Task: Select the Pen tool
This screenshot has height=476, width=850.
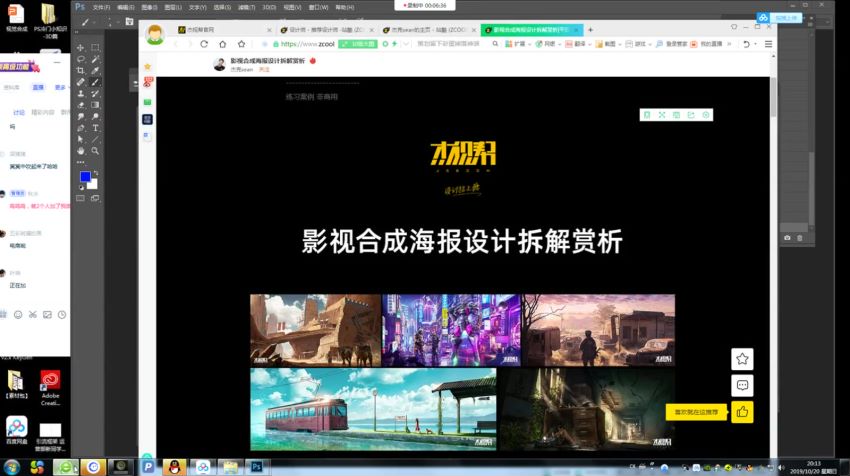Action: (x=80, y=128)
